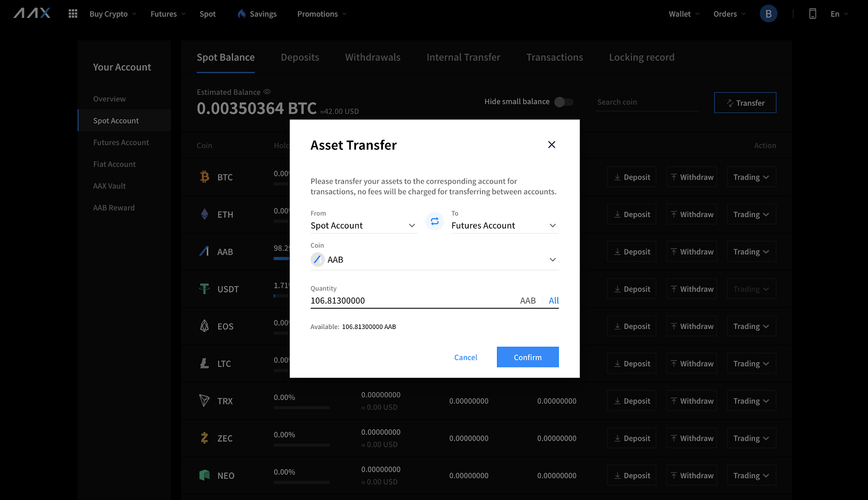Click Withdraw for AAB
The image size is (868, 500).
(692, 252)
